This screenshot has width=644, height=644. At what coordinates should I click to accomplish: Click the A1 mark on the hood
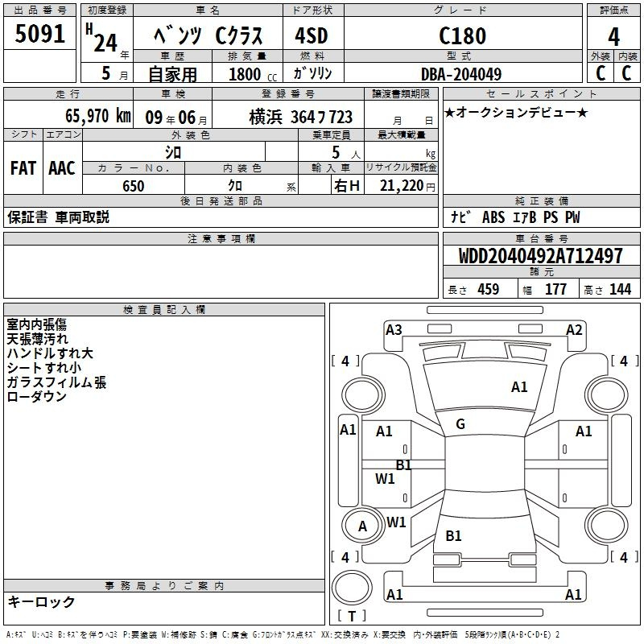(x=519, y=387)
